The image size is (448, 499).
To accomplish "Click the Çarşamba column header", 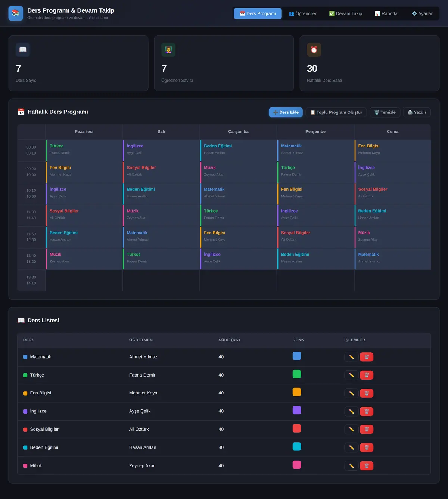I will pos(238,132).
